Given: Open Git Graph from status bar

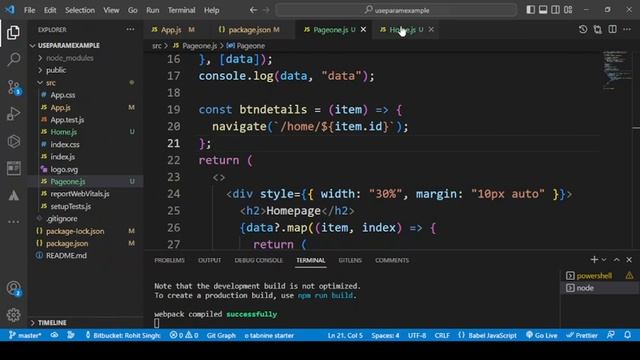Looking at the screenshot, I should [x=221, y=336].
